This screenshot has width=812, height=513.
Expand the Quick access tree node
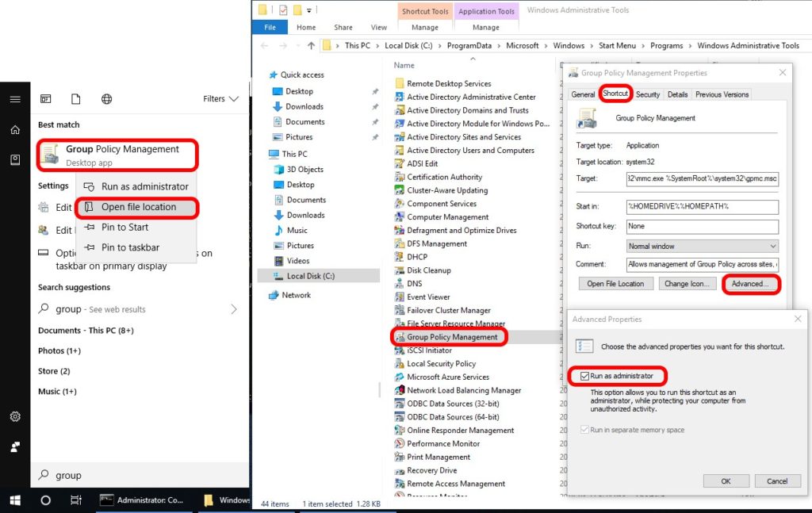(x=263, y=75)
